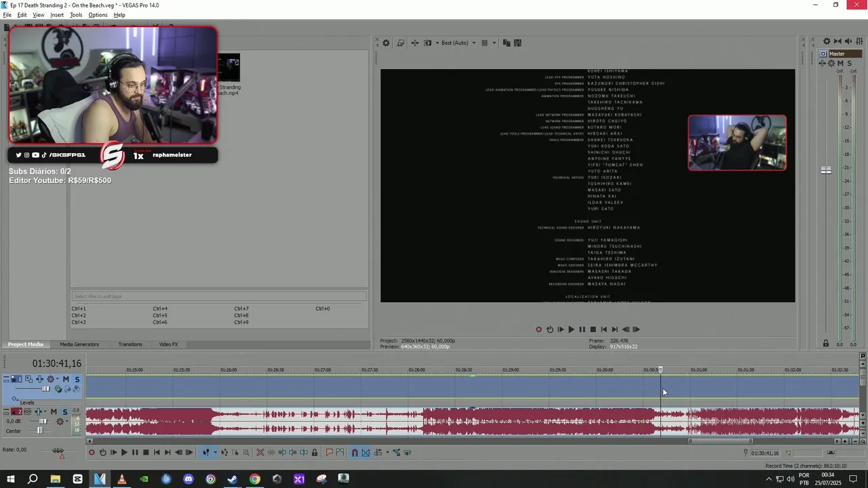This screenshot has height=488, width=868.
Task: Select Envelope Edit tool
Action: 224,452
